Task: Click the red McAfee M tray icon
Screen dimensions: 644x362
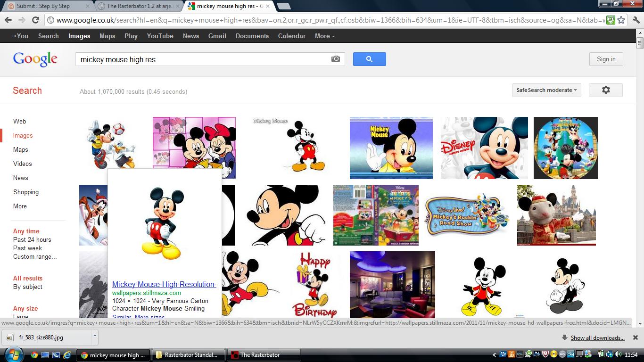Action: 545,354
